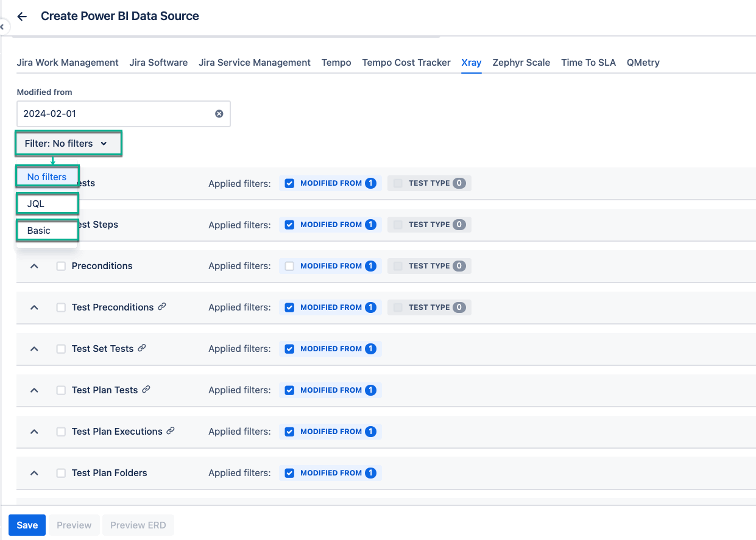Screen dimensions: 756x540
Task: Uncheck Modified From for Test Set Tests
Action: coord(289,349)
